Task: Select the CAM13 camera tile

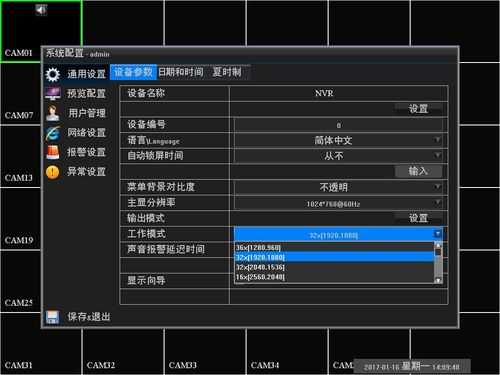Action: point(21,157)
